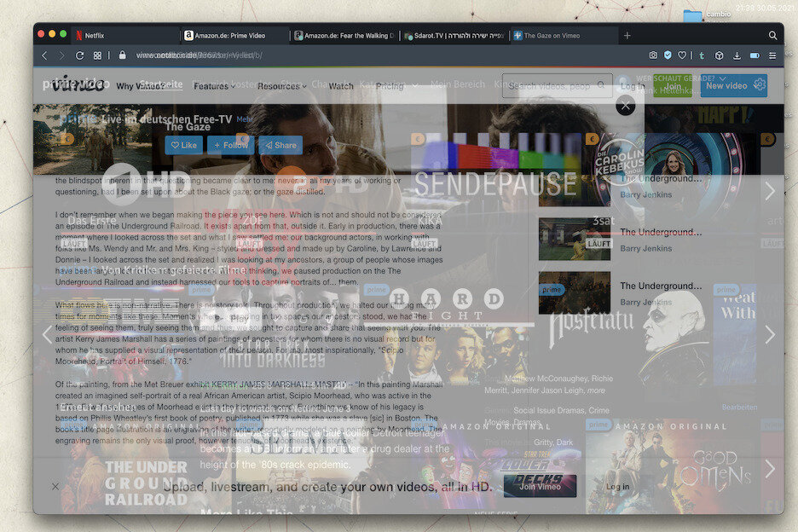Click the gear icon on New video button

(760, 84)
